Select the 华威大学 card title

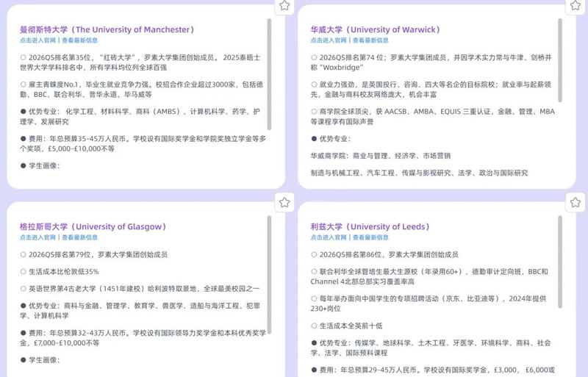coord(375,29)
